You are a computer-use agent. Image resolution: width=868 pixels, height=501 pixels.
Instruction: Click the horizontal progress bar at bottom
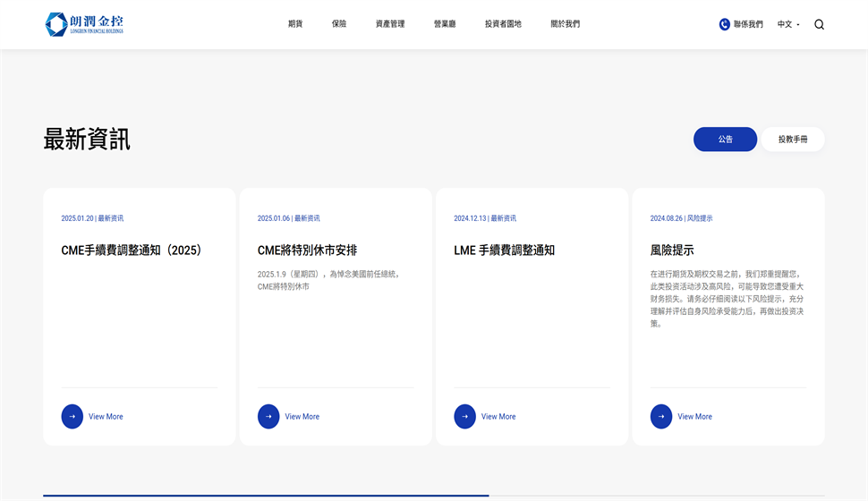[x=433, y=495]
